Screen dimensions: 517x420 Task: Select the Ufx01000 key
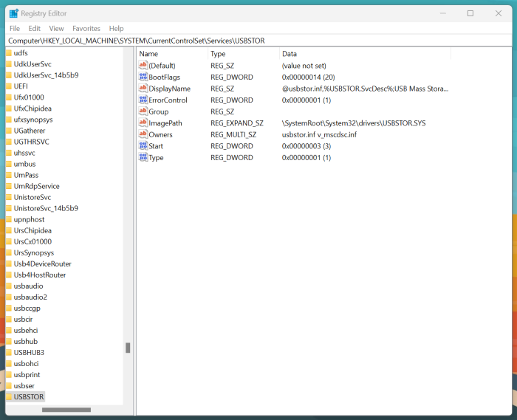click(29, 97)
